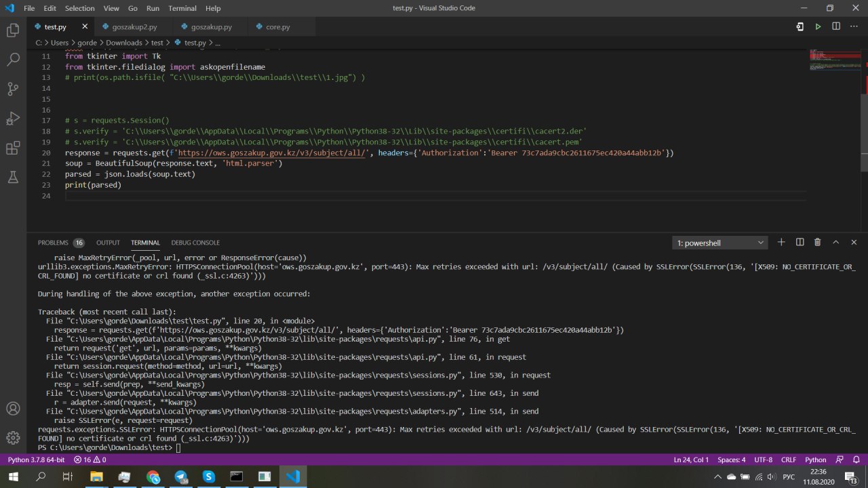Change end of line via CRLF

(789, 460)
